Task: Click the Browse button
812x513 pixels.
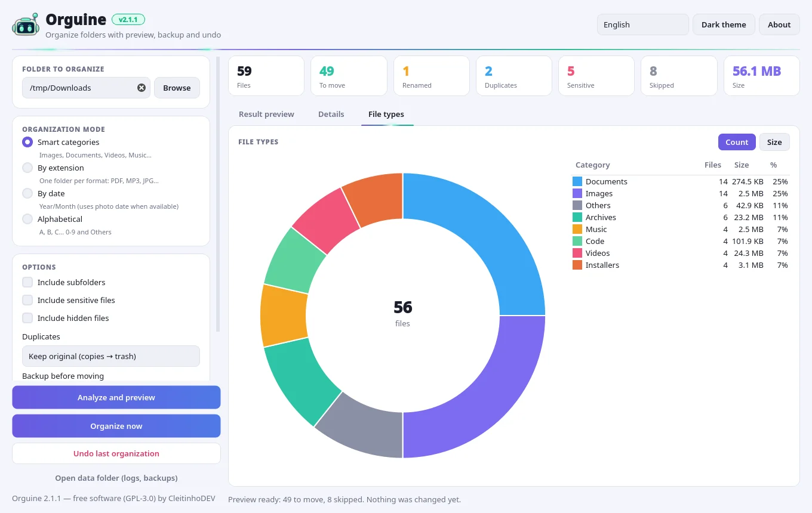Action: 177,88
